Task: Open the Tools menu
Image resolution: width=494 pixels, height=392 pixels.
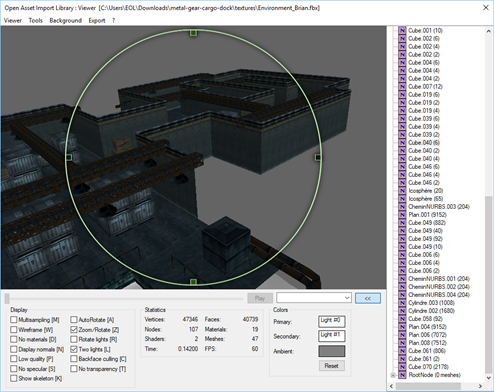Action: [36, 20]
